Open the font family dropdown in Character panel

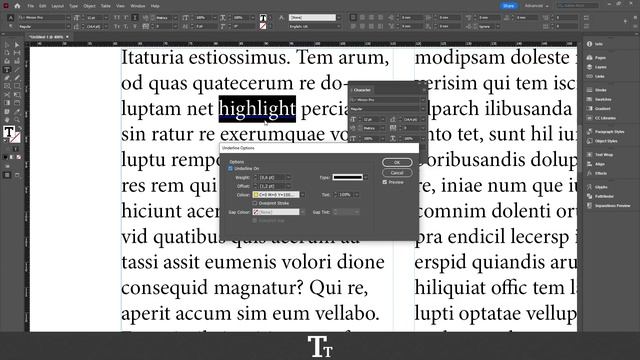click(x=422, y=100)
